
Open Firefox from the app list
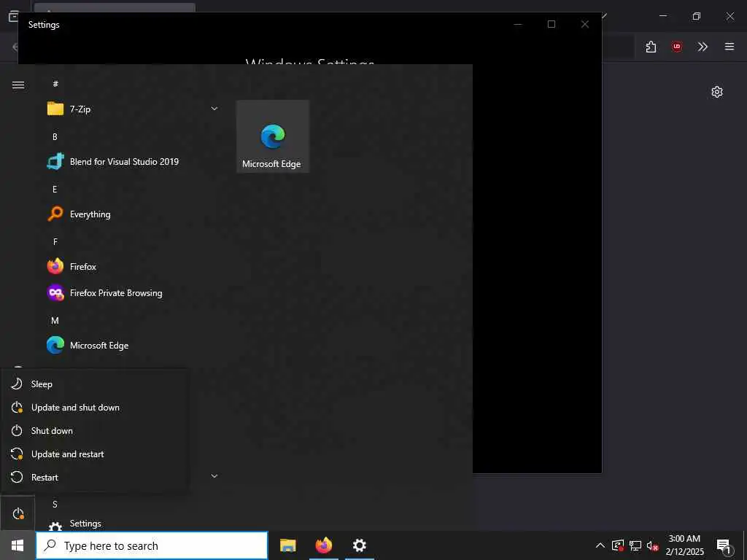[133, 267]
